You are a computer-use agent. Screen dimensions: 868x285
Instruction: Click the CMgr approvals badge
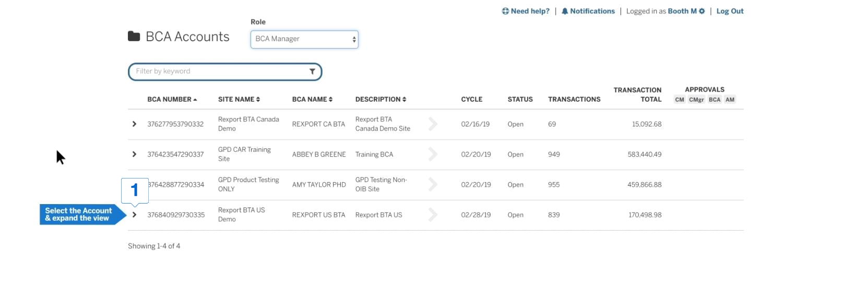[x=696, y=100]
